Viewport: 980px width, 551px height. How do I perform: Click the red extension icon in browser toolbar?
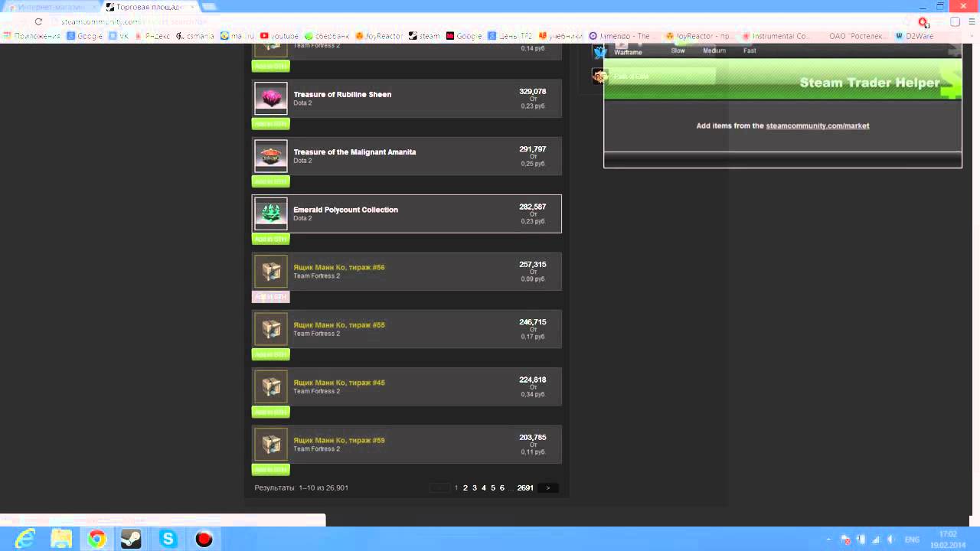[923, 22]
